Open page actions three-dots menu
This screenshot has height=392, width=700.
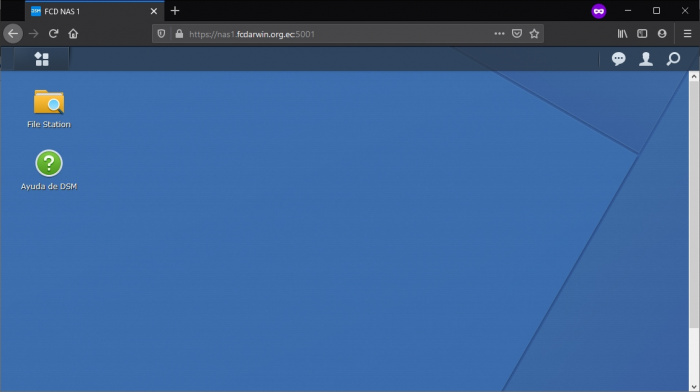point(499,33)
